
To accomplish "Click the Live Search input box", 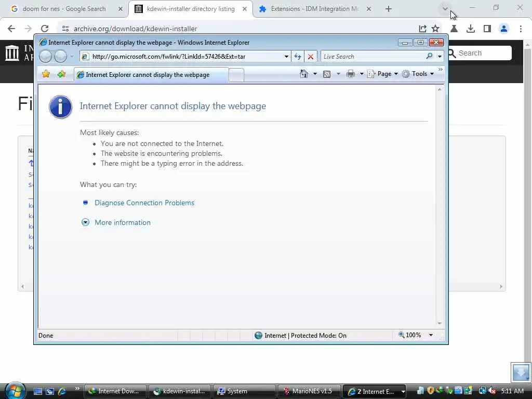I will pyautogui.click(x=373, y=57).
